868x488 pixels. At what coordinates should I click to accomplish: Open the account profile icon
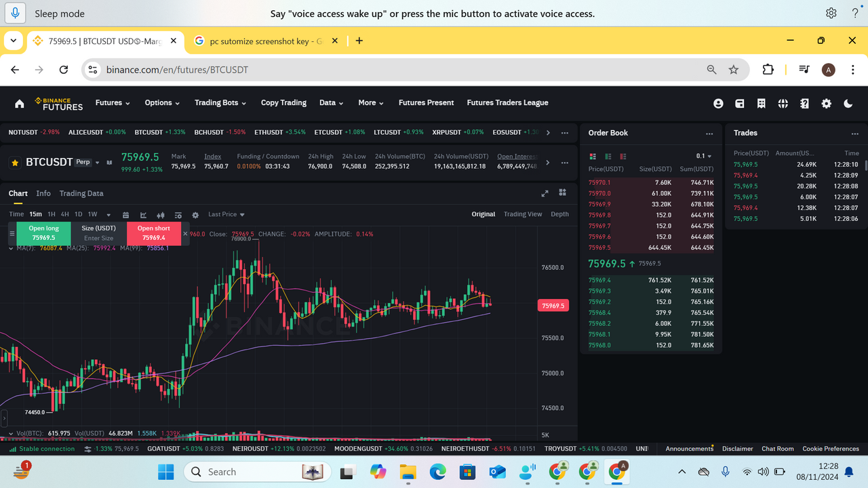click(718, 104)
